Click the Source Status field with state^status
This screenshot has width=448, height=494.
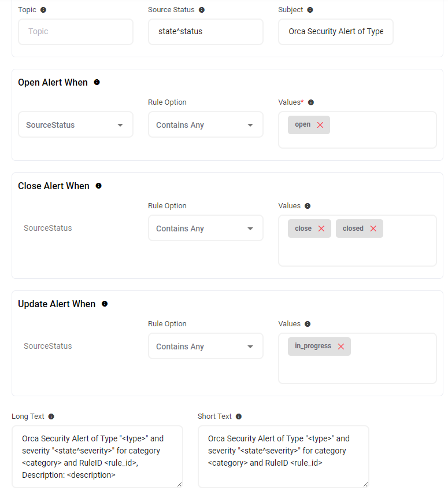(x=205, y=32)
